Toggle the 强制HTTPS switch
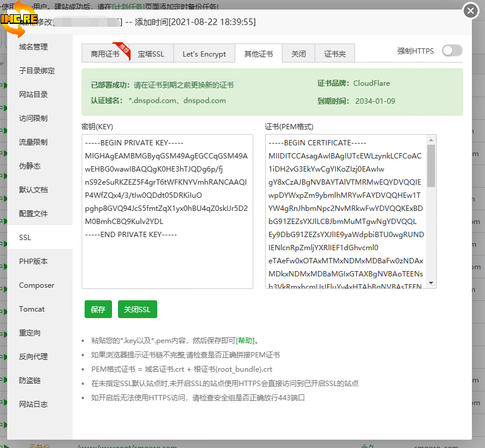Viewport: 485px width, 448px height. click(452, 51)
